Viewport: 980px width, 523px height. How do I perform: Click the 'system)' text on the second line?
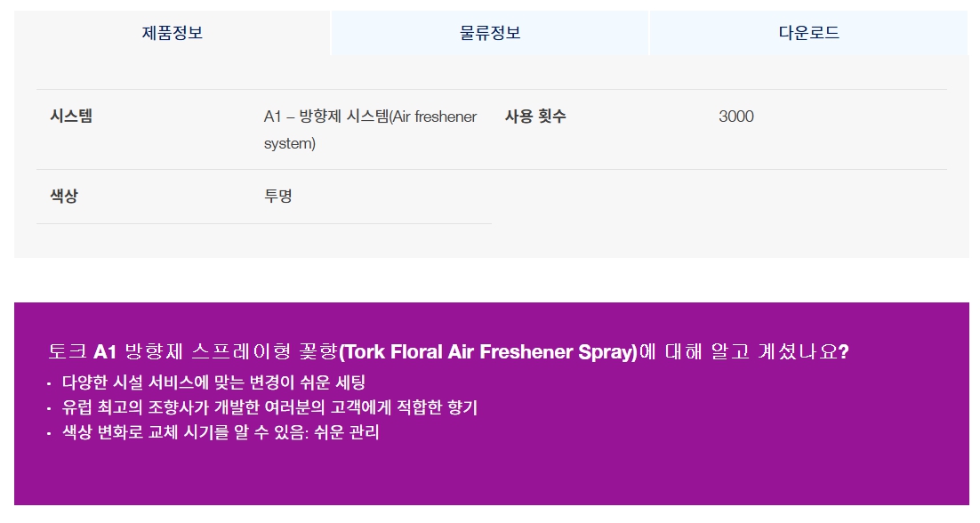(x=290, y=143)
